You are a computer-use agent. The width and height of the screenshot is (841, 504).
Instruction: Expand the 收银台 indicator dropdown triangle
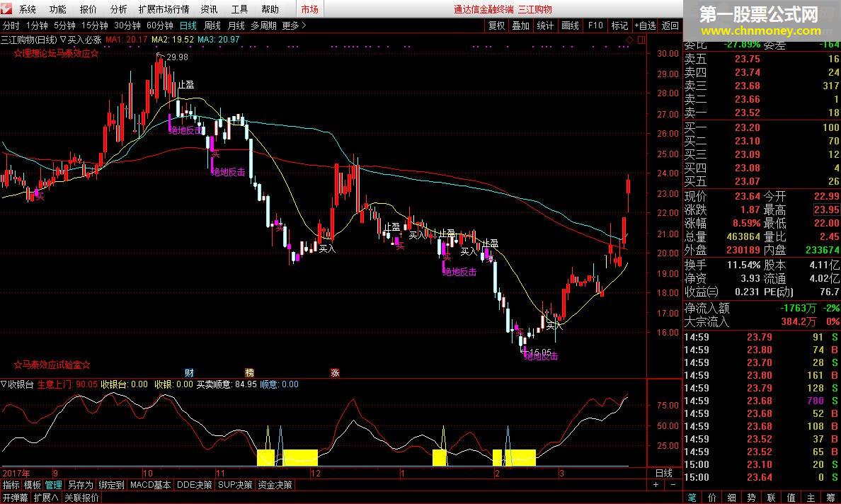(x=4, y=384)
